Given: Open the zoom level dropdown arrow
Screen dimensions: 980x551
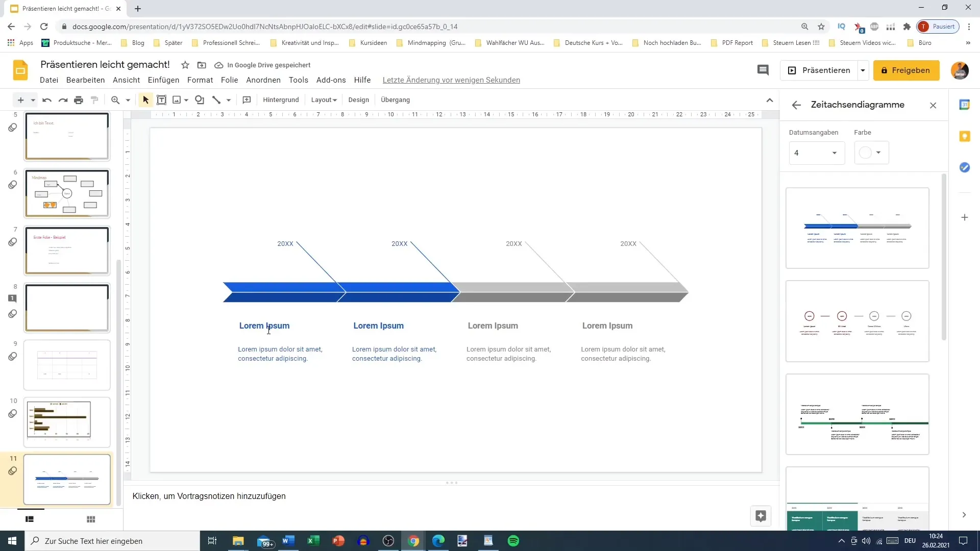Looking at the screenshot, I should tap(128, 100).
